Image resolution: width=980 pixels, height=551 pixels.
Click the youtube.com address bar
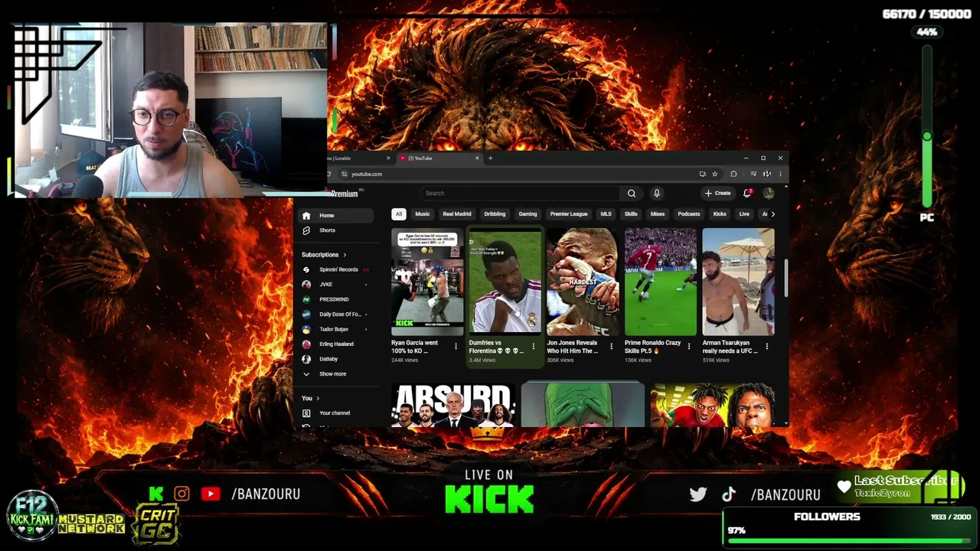click(521, 174)
